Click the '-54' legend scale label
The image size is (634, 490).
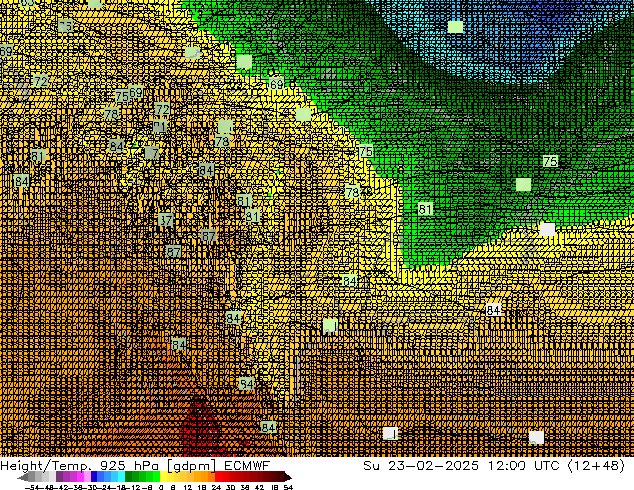(32, 487)
